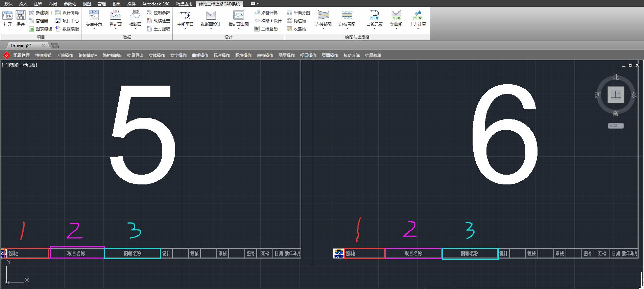The image size is (644, 289).
Task: Open the 批量导出 menu
Action: click(x=135, y=55)
